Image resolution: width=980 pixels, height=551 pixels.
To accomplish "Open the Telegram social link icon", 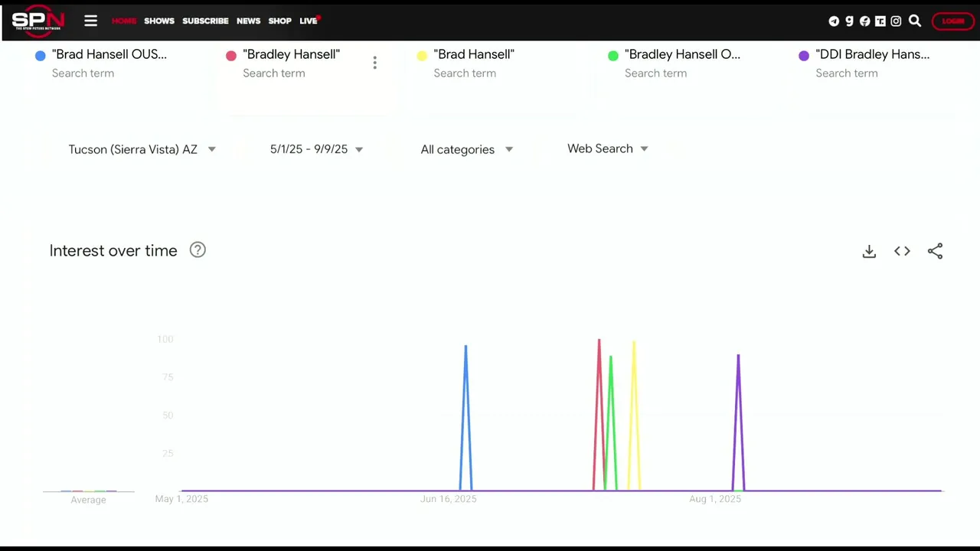I will pyautogui.click(x=834, y=21).
